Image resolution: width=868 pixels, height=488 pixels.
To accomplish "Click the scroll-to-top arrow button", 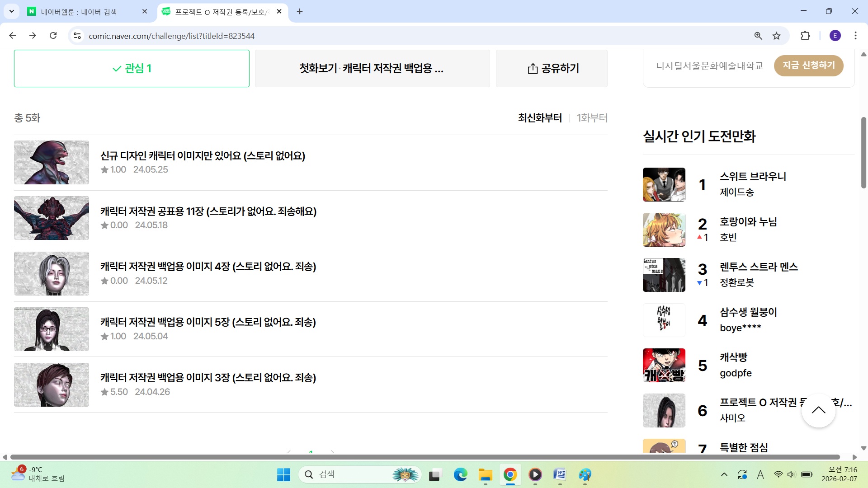I will click(x=818, y=410).
